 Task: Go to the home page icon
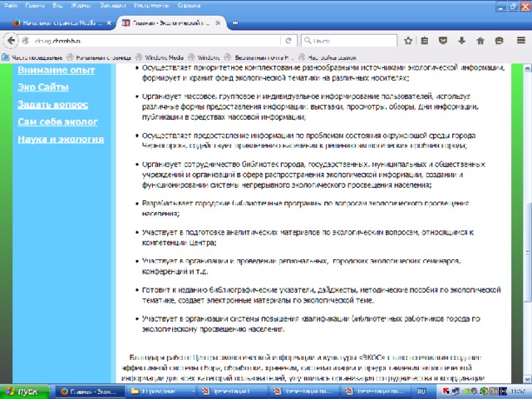[480, 41]
